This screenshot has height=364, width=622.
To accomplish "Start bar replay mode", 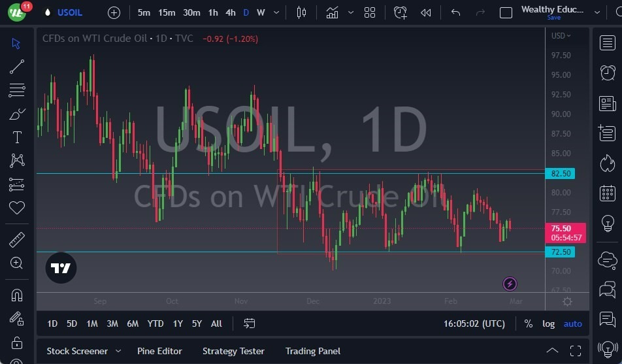I will pos(425,12).
